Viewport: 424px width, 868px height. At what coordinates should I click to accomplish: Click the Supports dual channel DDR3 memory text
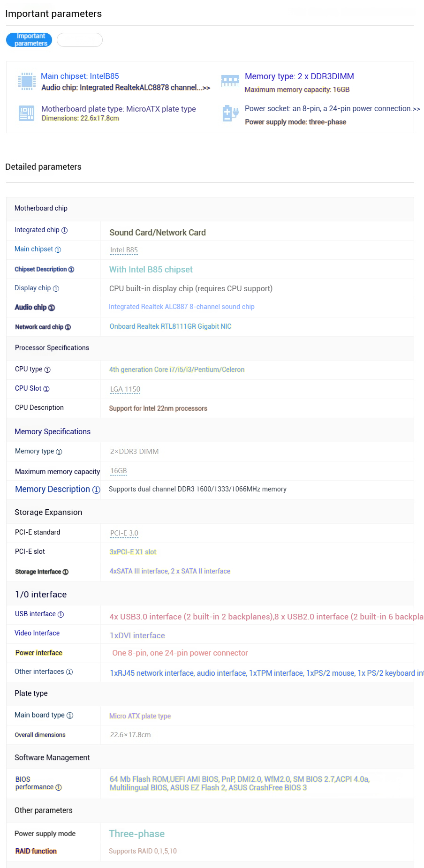197,489
